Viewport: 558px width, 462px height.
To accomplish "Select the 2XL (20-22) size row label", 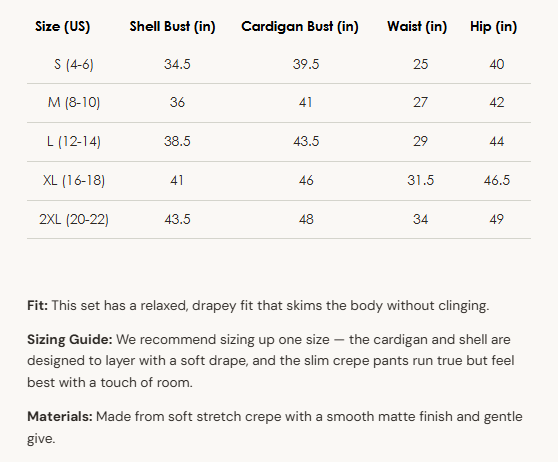I will [x=74, y=219].
